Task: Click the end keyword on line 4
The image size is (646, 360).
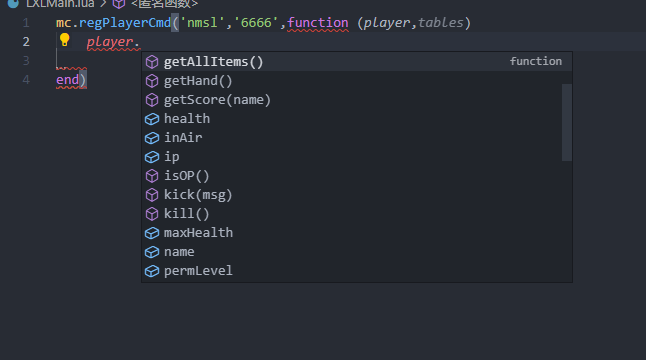Action: (x=67, y=79)
